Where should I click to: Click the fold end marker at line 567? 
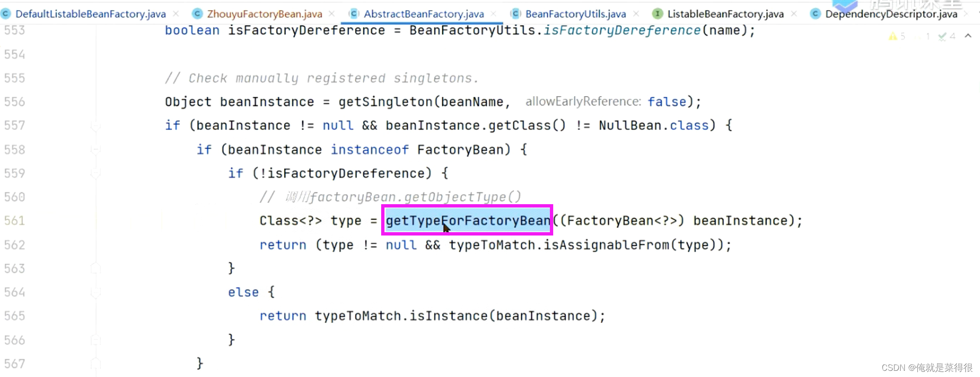(96, 364)
